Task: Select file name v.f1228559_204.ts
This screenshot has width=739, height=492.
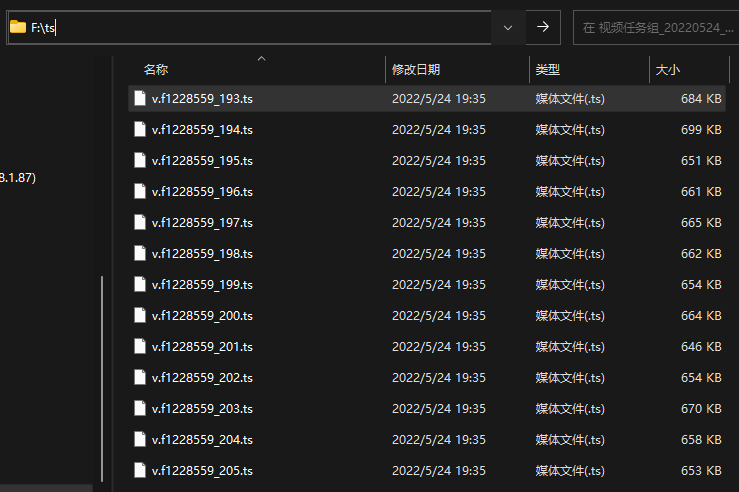Action: pyautogui.click(x=202, y=440)
